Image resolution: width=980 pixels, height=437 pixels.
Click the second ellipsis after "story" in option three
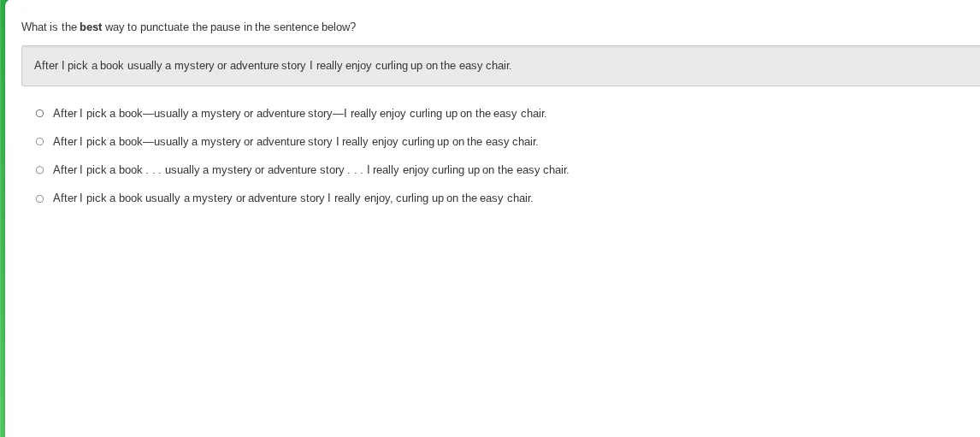point(355,170)
